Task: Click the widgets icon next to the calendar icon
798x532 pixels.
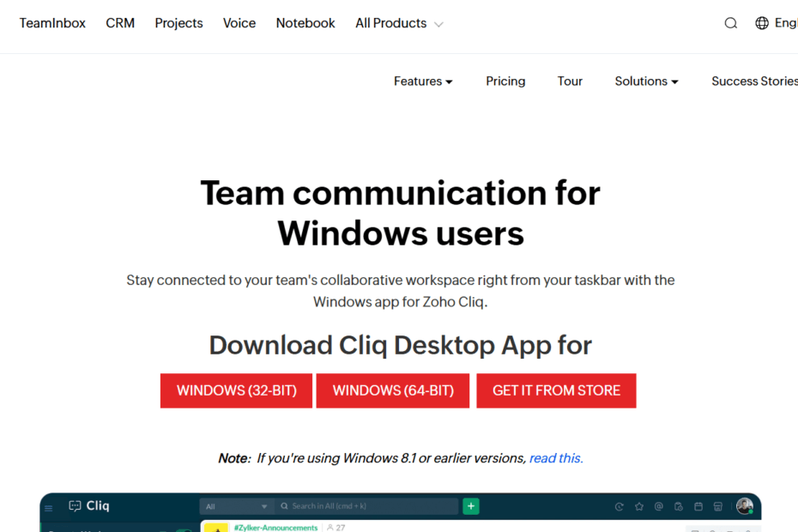Action: pyautogui.click(x=718, y=506)
